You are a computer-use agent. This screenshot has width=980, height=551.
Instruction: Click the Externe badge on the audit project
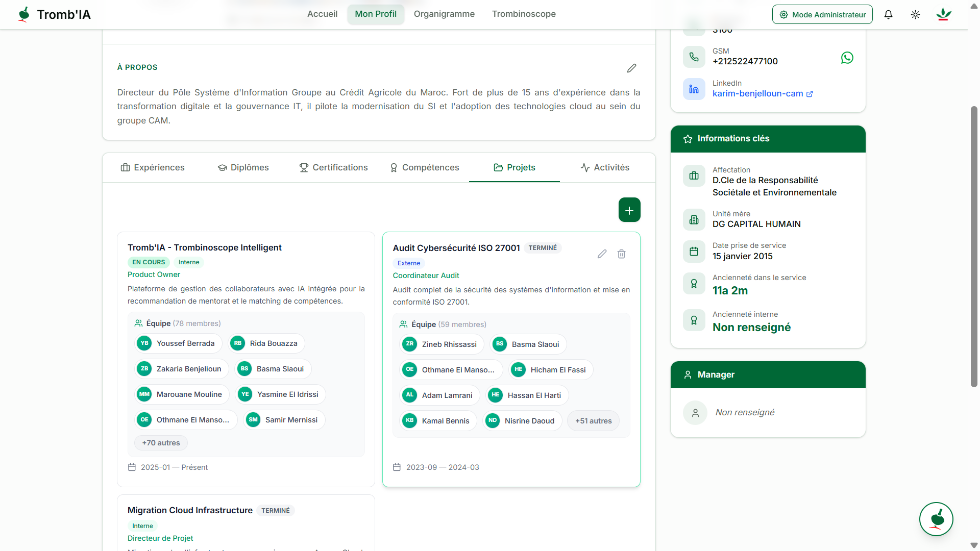(409, 263)
